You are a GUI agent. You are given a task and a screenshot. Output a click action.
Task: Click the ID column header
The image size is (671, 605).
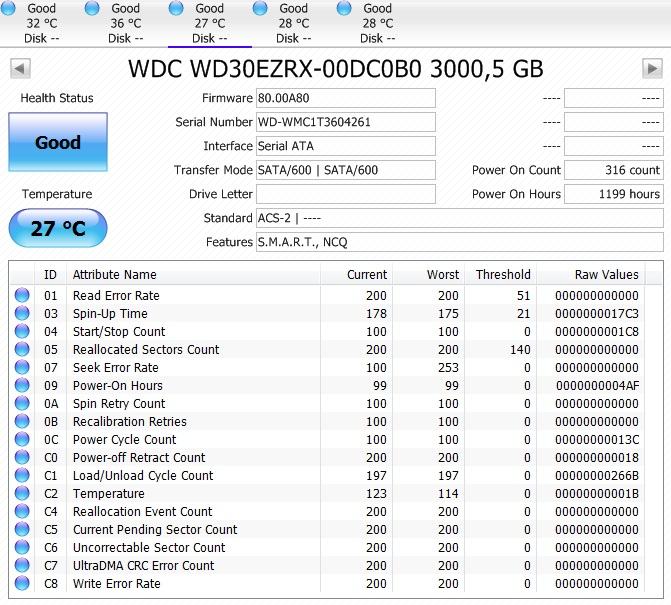pos(50,275)
